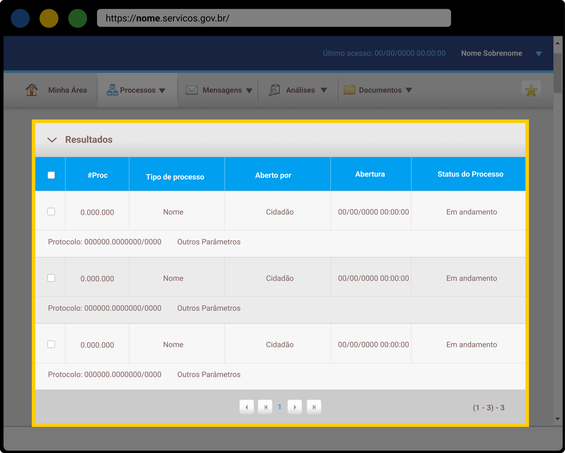Check the third result row checkbox
Viewport: 565px width, 453px height.
(51, 344)
